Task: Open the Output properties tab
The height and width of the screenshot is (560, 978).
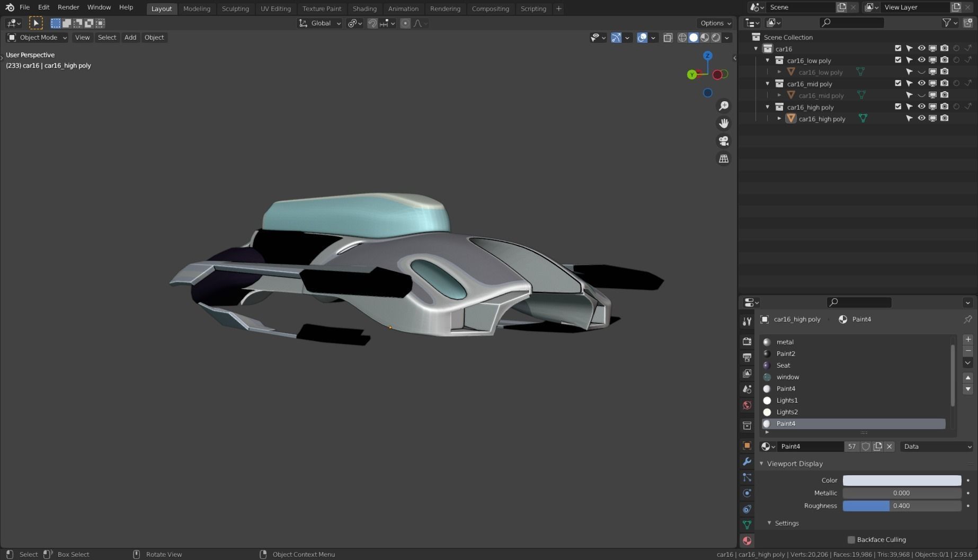Action: (x=747, y=357)
